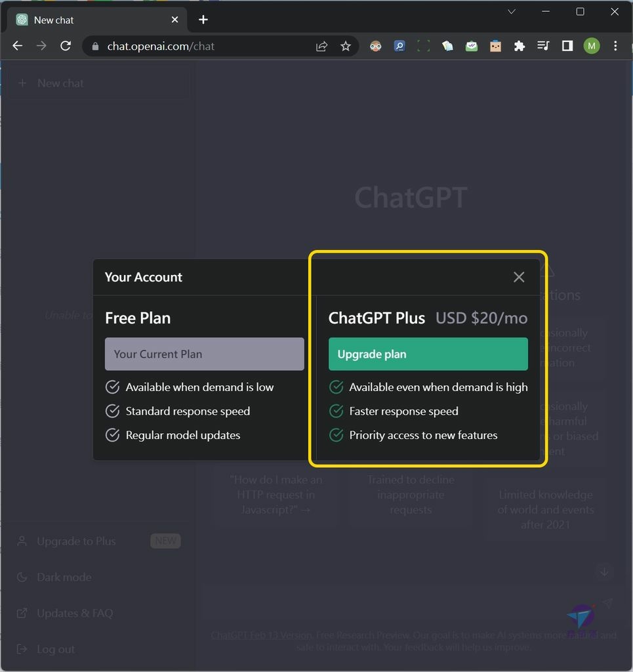
Task: Click the text Trained to decline inappropriate requests
Action: [411, 495]
